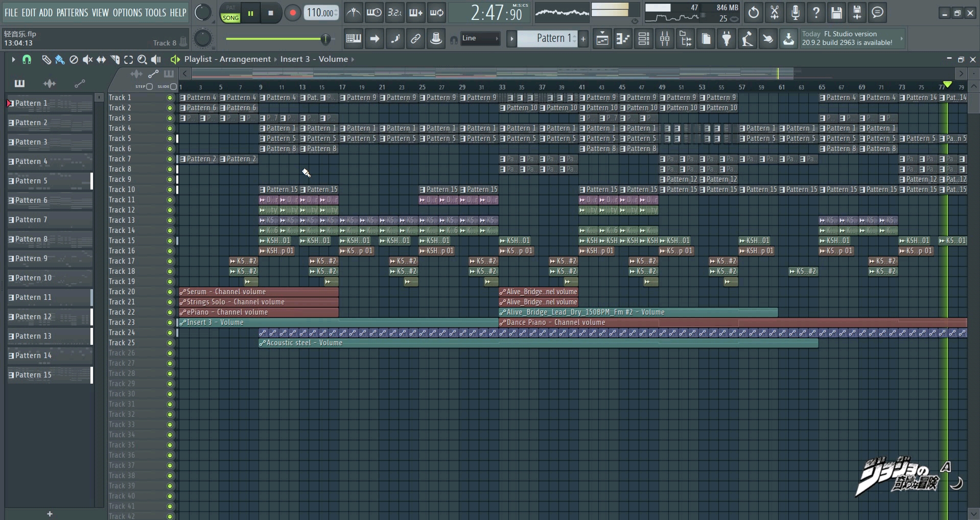Open the help question mark icon

pos(816,13)
